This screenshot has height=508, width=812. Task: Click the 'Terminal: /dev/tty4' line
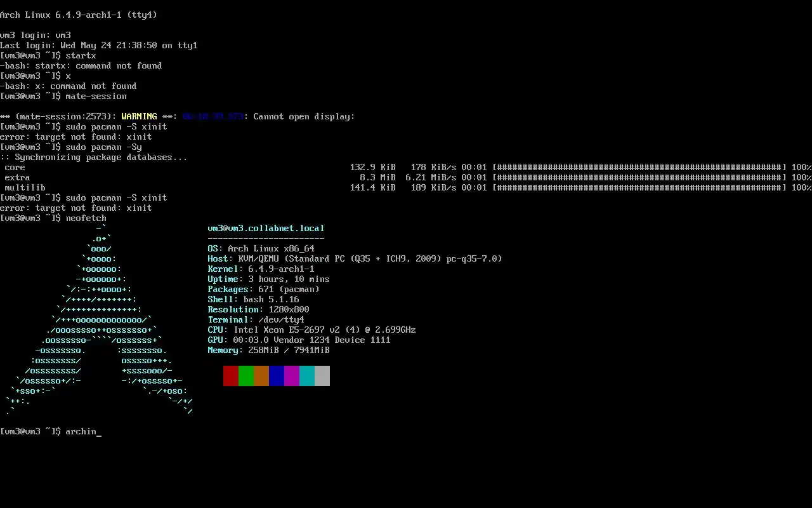pyautogui.click(x=256, y=319)
